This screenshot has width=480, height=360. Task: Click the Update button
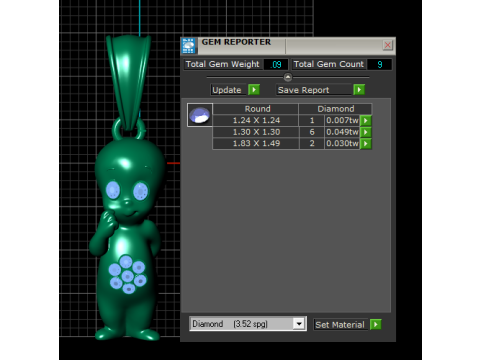tap(228, 90)
